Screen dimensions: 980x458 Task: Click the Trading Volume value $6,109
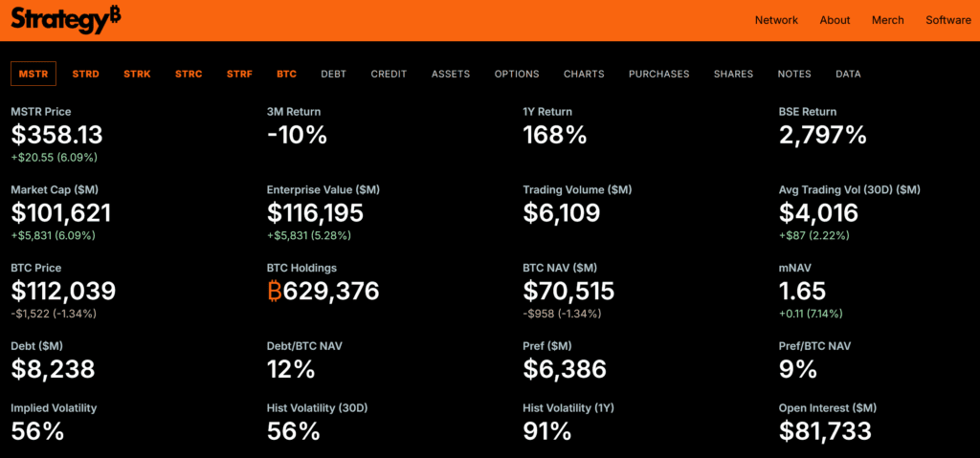562,213
